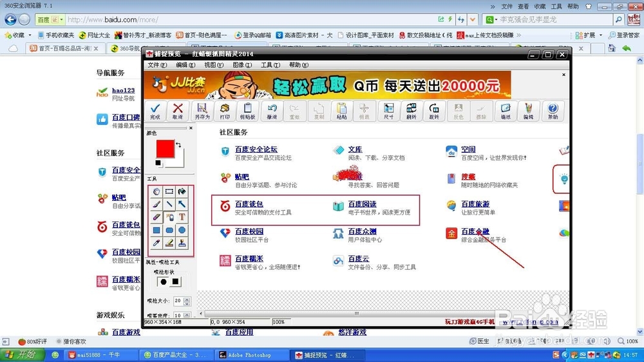Viewport: 644px width, 362px height.
Task: Reset to default black-white colors icon
Action: pos(158,163)
